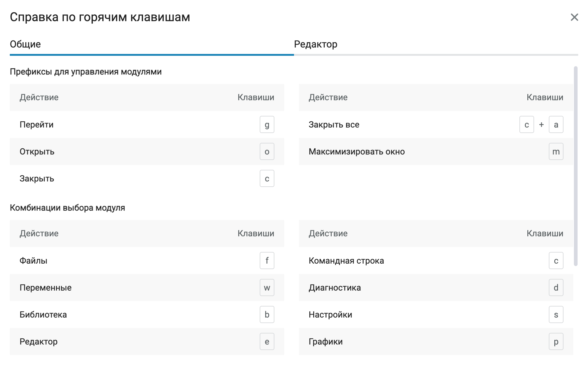Click the 'a' key in Закрыть все
The width and height of the screenshot is (588, 377).
pyautogui.click(x=556, y=124)
